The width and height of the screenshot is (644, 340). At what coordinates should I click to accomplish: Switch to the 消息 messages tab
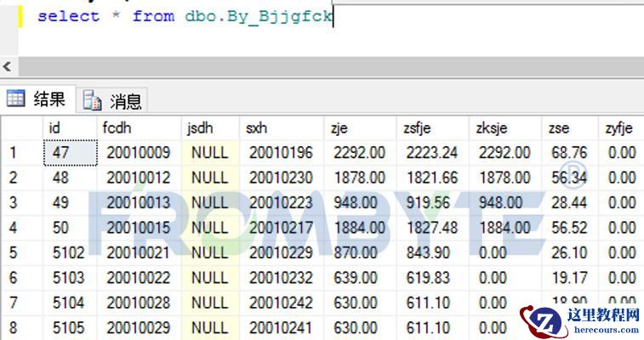(111, 100)
